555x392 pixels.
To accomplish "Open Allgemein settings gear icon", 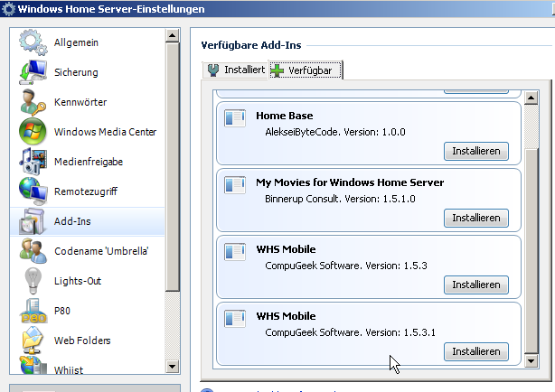I will (x=33, y=42).
